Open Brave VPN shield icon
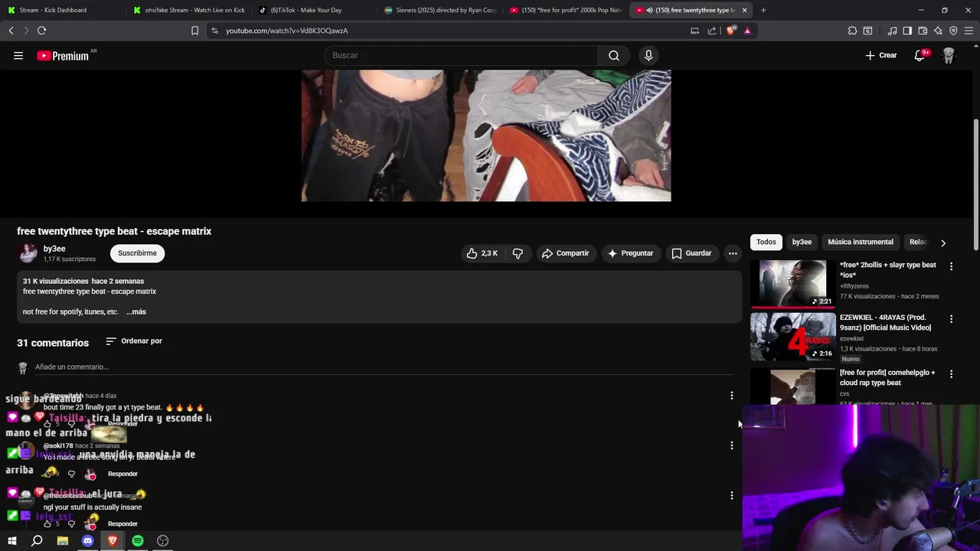The height and width of the screenshot is (551, 980). [x=953, y=31]
